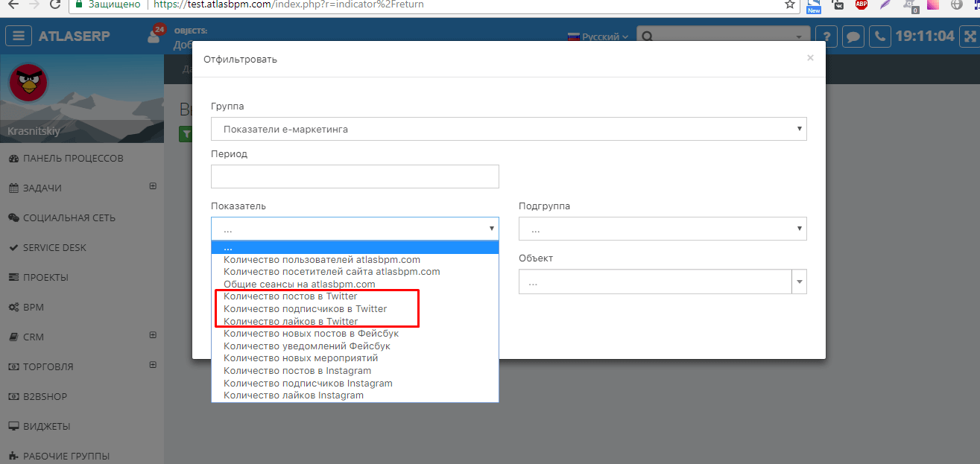Open ТОРГОВЛЯ sidebar item
The image size is (980, 464).
48,367
